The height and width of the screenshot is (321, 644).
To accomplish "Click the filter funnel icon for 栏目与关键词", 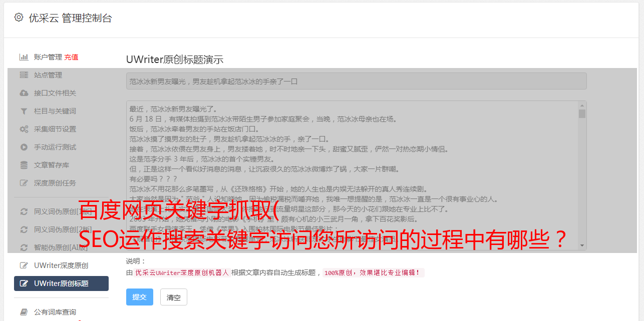I will tap(24, 111).
